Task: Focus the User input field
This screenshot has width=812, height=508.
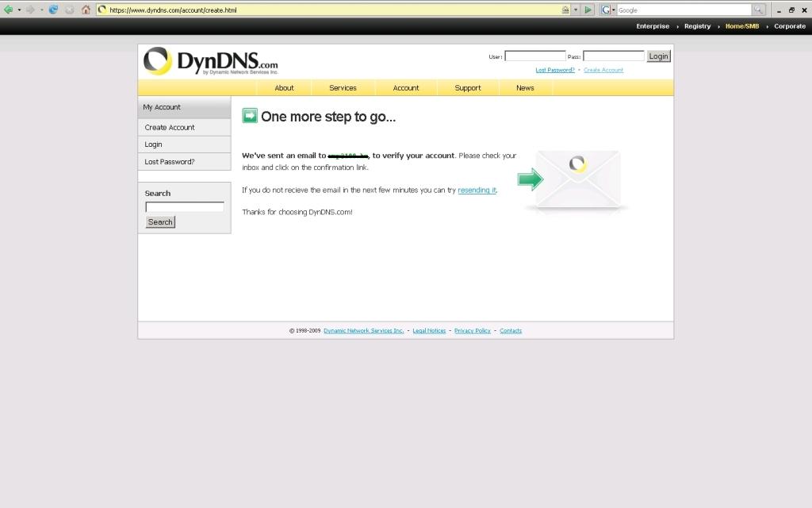Action: [535, 56]
